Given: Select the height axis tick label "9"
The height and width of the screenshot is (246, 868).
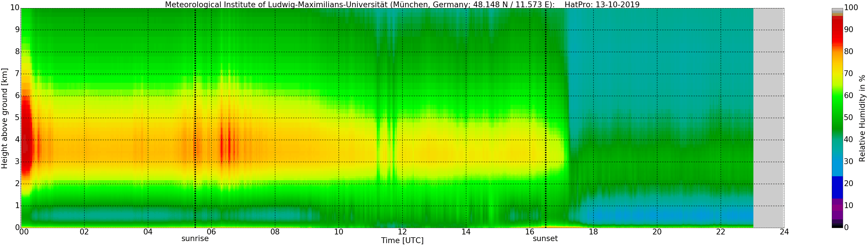Looking at the screenshot, I should tap(18, 30).
